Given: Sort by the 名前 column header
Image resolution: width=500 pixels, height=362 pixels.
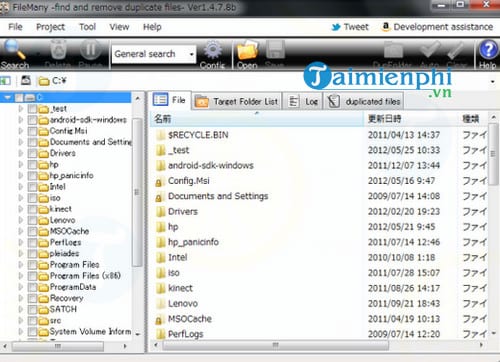Looking at the screenshot, I should pyautogui.click(x=257, y=119).
